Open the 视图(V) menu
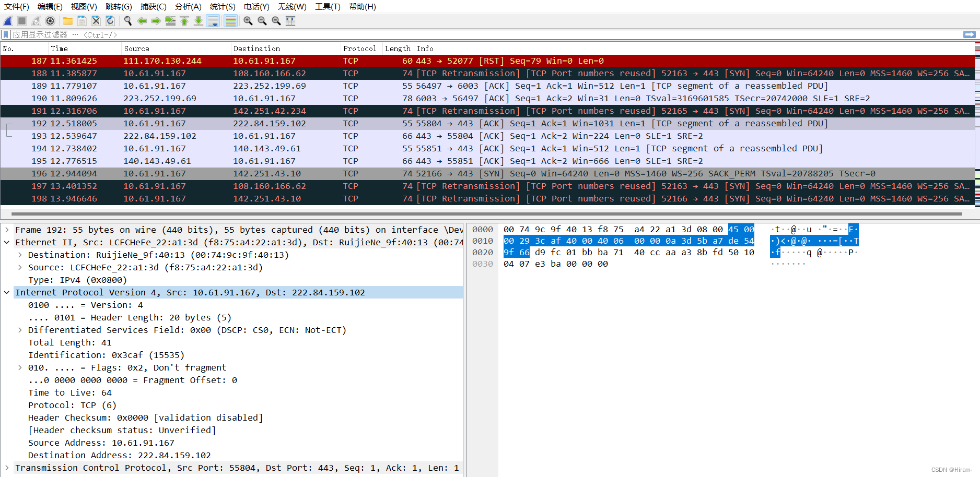 pyautogui.click(x=84, y=7)
